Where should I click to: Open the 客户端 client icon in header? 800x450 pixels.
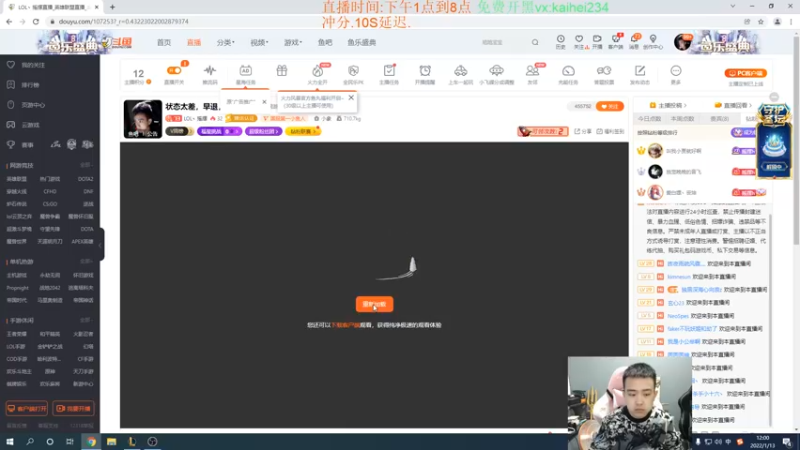tap(616, 39)
